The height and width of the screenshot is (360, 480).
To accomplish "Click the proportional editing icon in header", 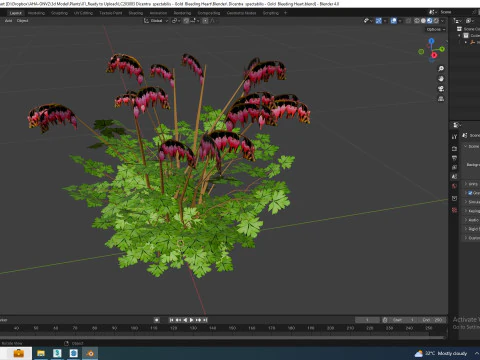I will pyautogui.click(x=205, y=21).
